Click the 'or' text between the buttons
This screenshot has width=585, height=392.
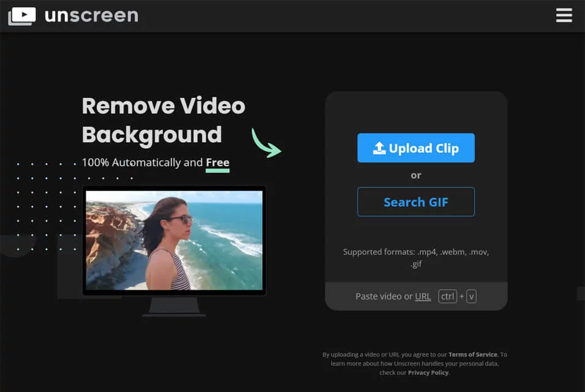pos(415,175)
